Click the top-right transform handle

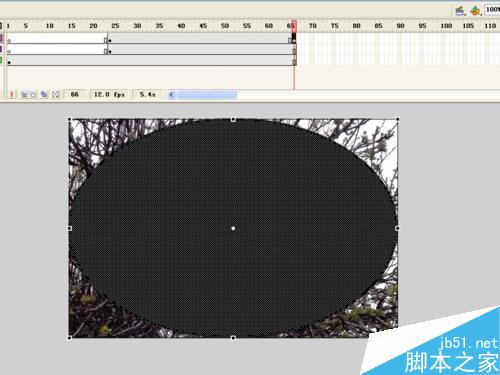397,119
